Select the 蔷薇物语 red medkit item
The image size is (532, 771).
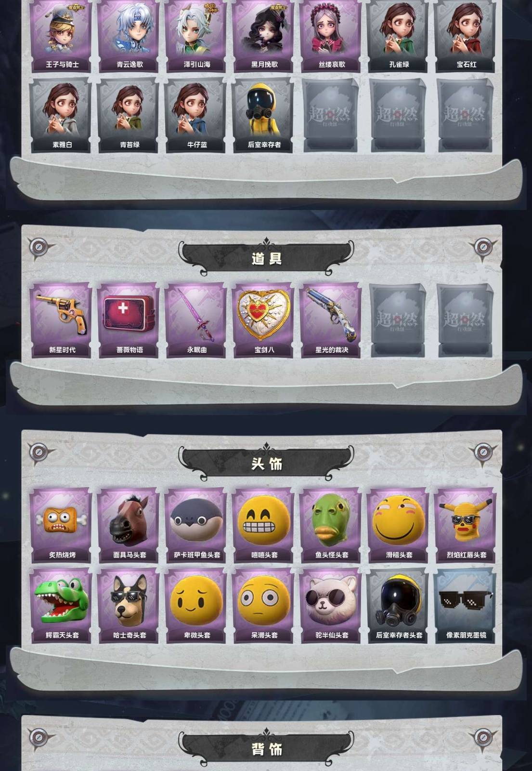[129, 320]
